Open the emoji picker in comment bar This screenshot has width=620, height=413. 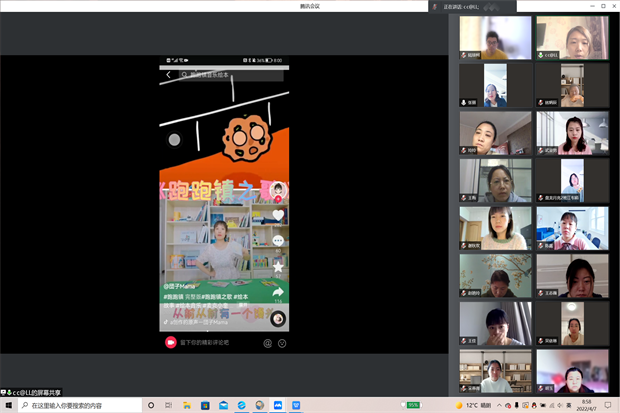point(282,343)
